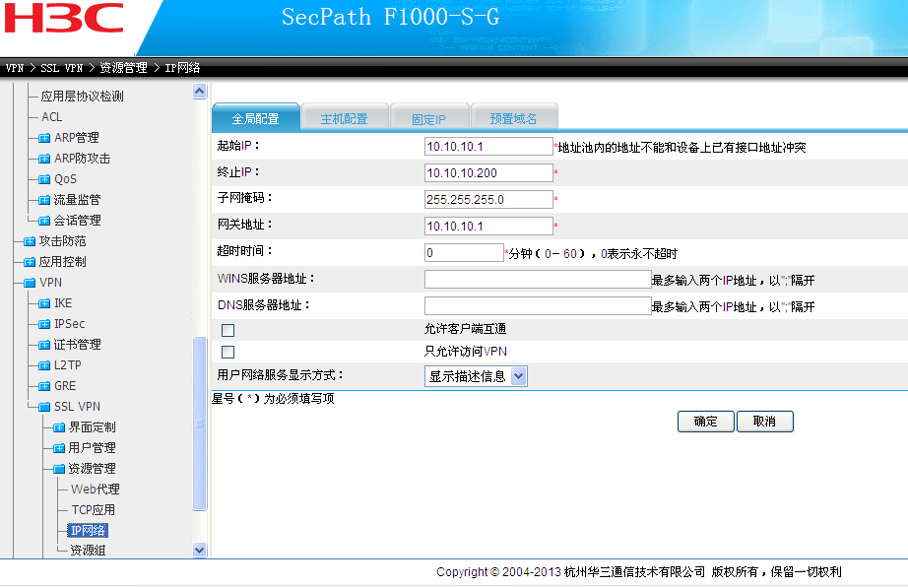Expand the QoS folder icon

[44, 179]
